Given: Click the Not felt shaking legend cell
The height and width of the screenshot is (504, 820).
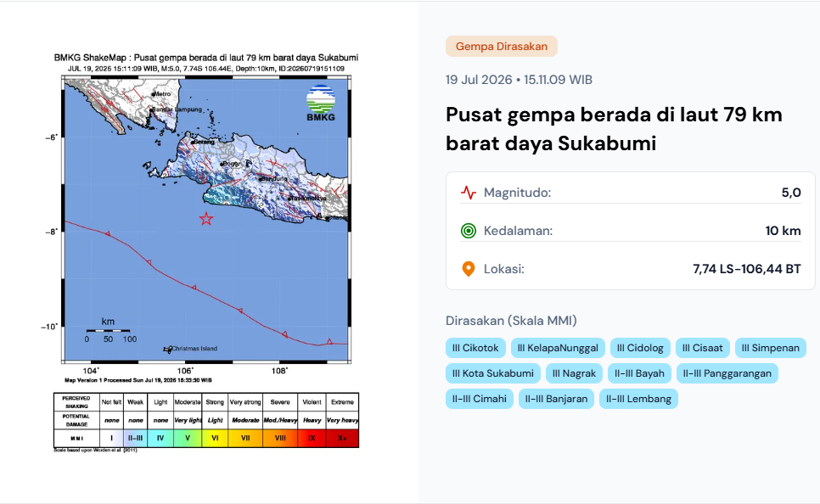Looking at the screenshot, I should [x=111, y=402].
